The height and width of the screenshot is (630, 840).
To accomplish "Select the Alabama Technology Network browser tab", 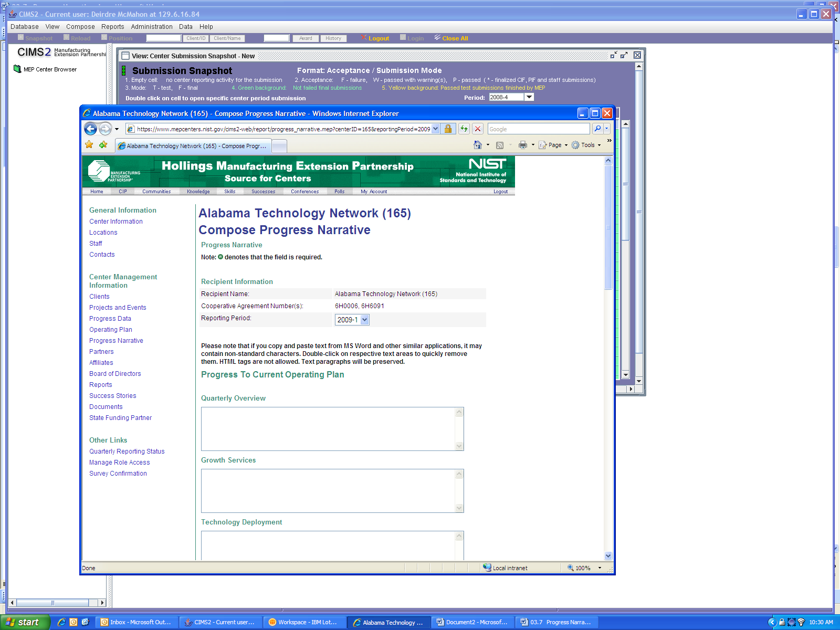I will coord(193,146).
